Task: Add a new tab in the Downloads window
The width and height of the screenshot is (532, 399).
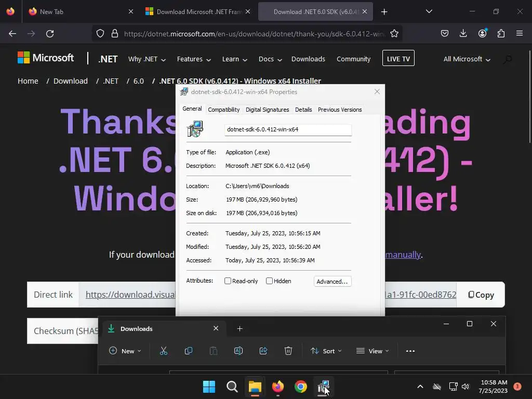Action: [x=240, y=328]
